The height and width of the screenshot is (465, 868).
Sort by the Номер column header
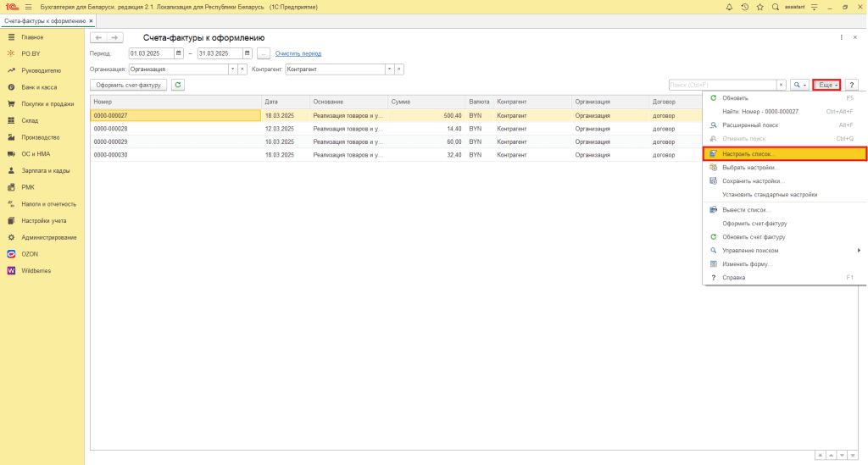pyautogui.click(x=175, y=102)
